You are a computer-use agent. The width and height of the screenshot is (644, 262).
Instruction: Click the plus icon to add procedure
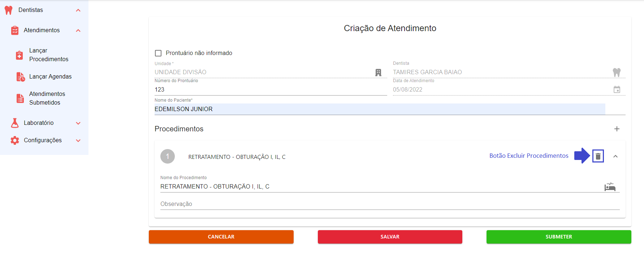click(x=617, y=129)
